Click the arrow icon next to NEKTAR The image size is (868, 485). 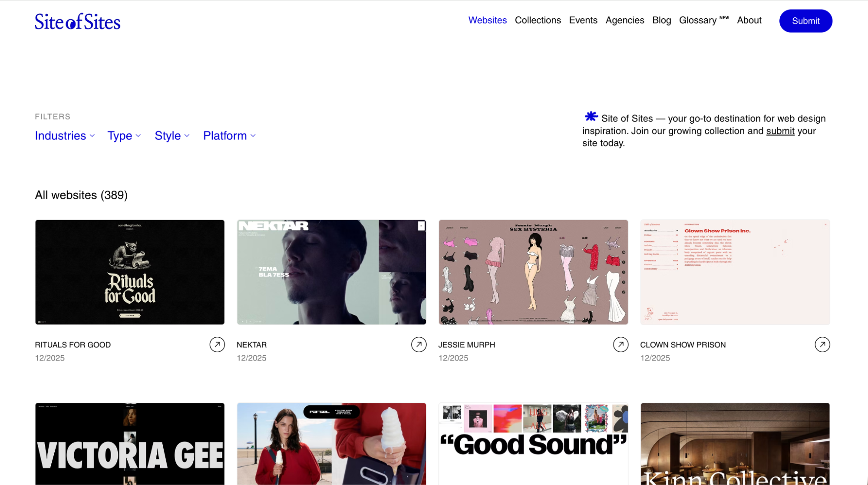[x=418, y=344]
